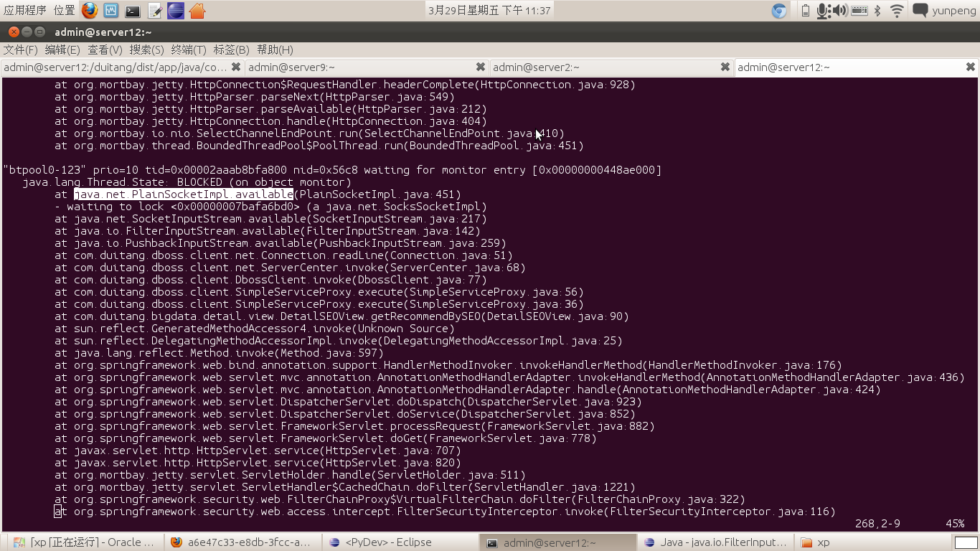The image size is (980, 551).
Task: Open the chat status bubble icon
Action: (x=920, y=10)
